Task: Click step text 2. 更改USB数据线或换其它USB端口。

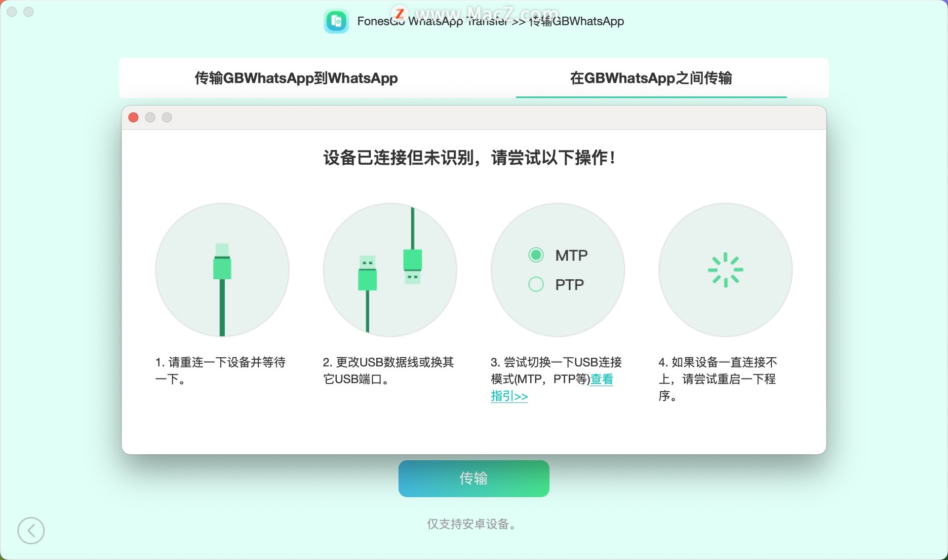Action: (x=388, y=371)
